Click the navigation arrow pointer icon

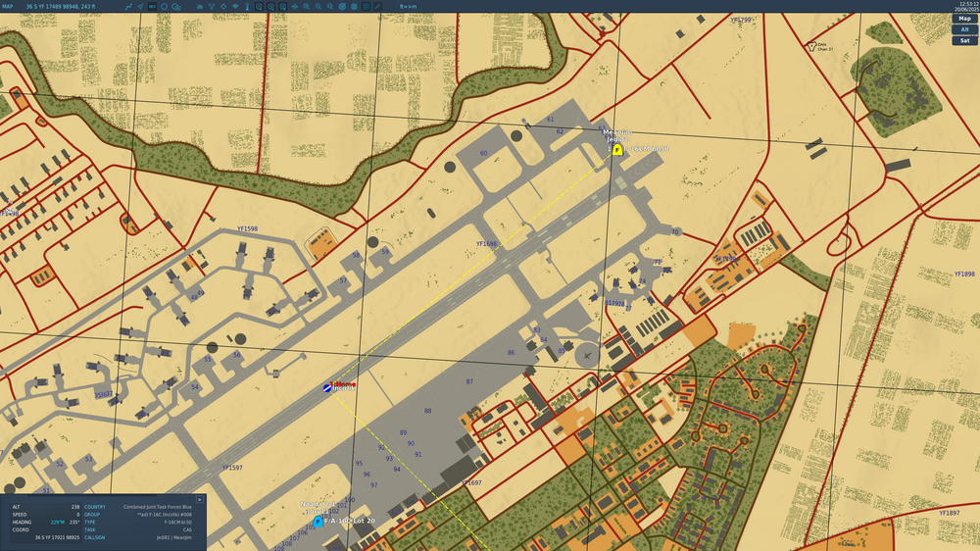click(x=140, y=6)
